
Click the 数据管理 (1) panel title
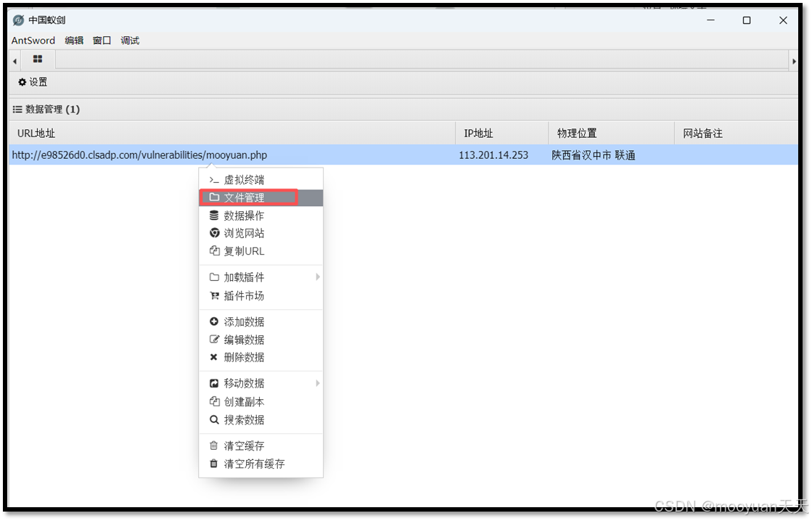52,110
